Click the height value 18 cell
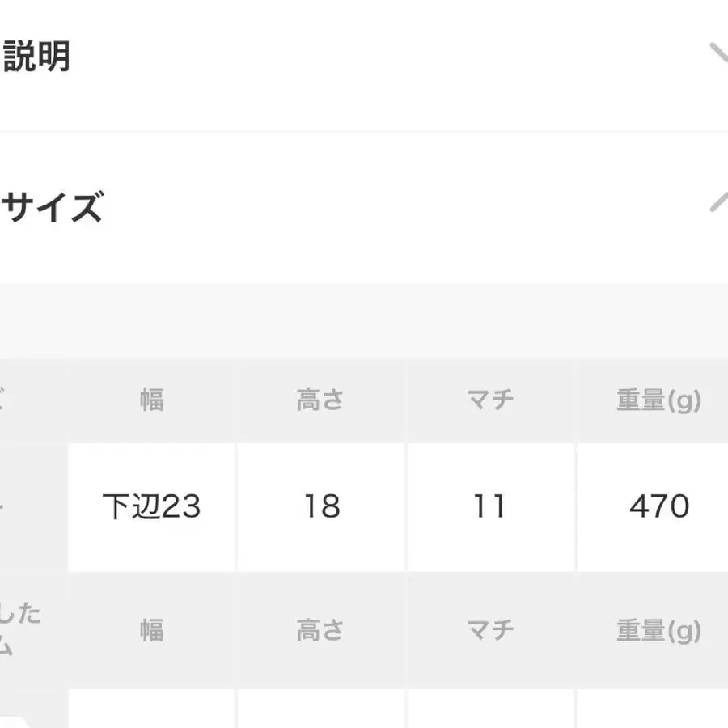The image size is (728, 728). [320, 507]
